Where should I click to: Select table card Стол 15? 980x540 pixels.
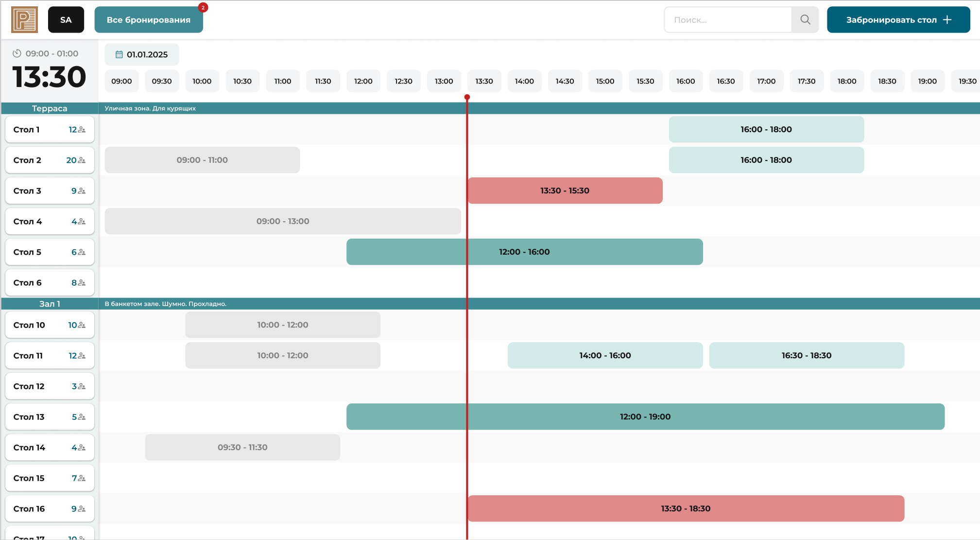[x=50, y=478]
